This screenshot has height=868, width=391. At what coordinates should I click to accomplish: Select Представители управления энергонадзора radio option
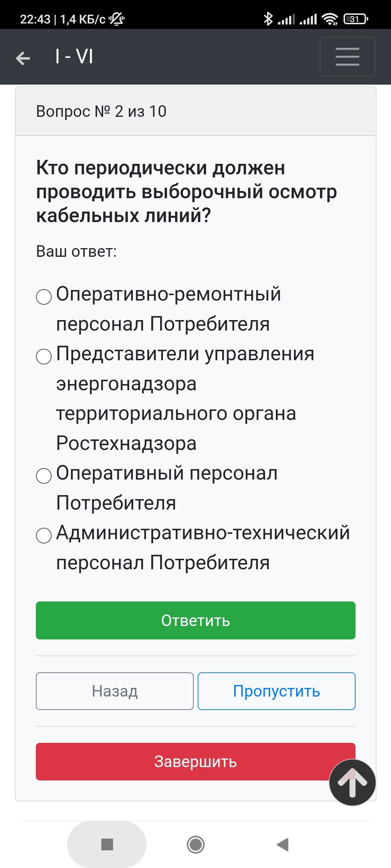pyautogui.click(x=44, y=357)
